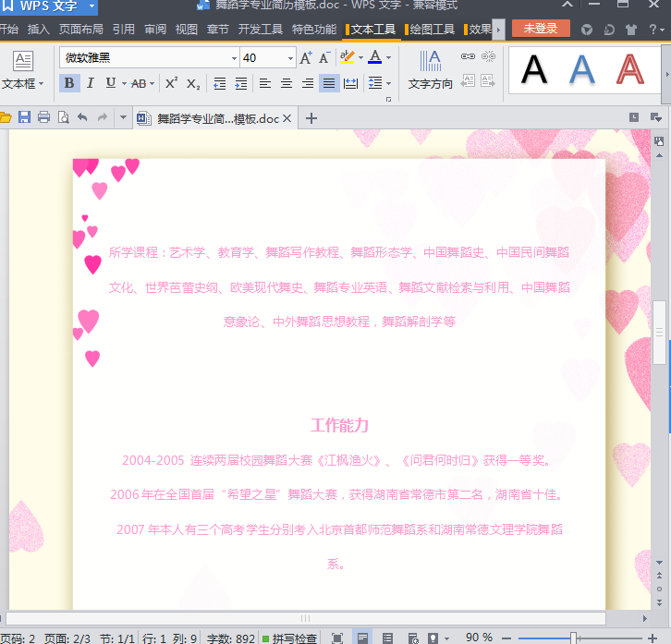Viewport: 671px width, 644px height.
Task: Open file folder icon
Action: coord(6,117)
